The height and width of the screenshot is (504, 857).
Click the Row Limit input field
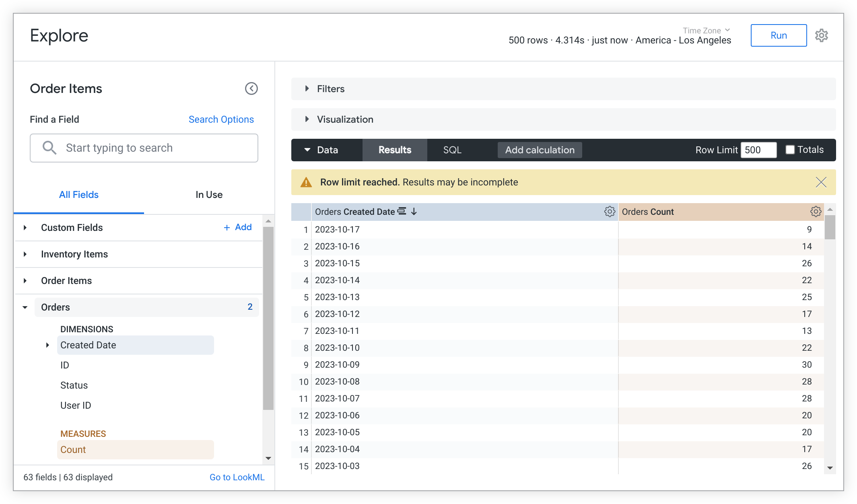[x=758, y=150]
